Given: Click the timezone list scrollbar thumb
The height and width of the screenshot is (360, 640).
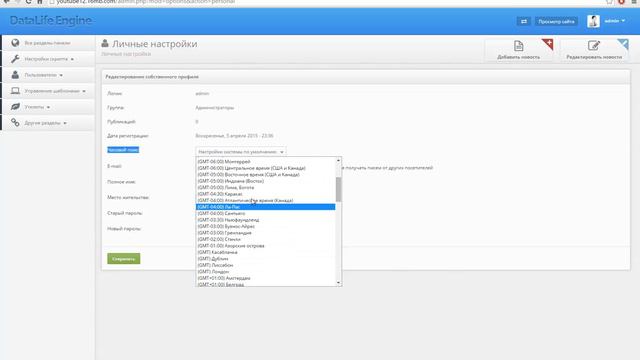Looking at the screenshot, I should pyautogui.click(x=338, y=189).
